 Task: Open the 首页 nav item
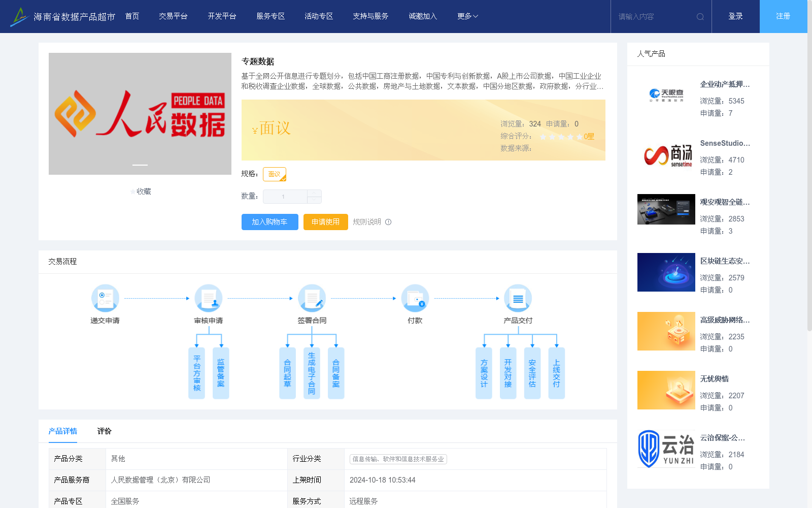(132, 16)
